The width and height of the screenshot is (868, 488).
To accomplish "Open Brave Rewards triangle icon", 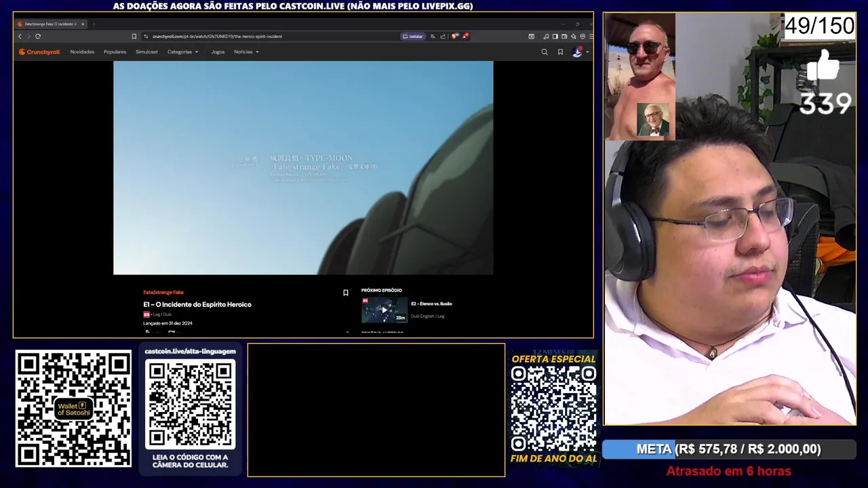I will (465, 37).
